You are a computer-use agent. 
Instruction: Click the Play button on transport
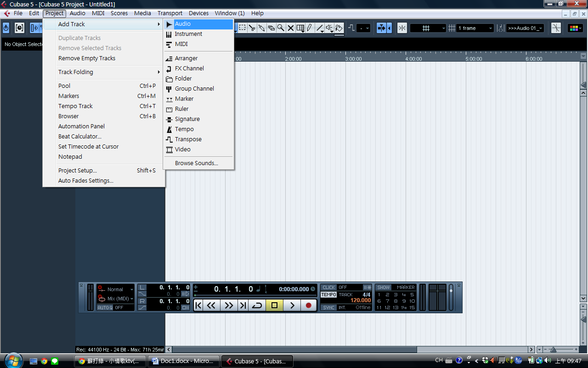coord(291,305)
